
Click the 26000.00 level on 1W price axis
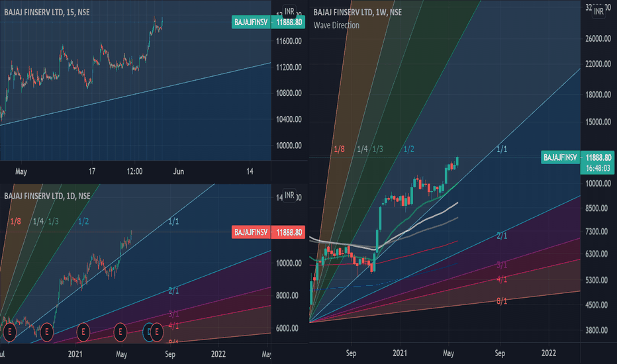[x=598, y=38]
